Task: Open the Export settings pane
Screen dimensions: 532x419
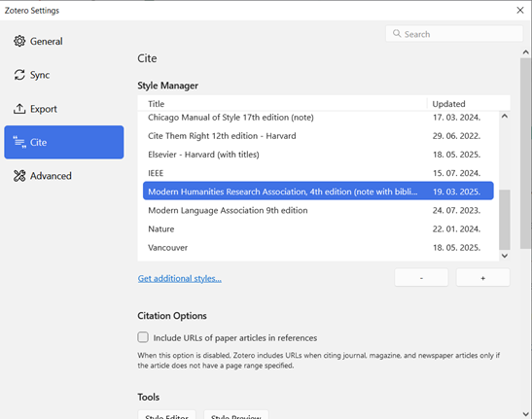Action: pyautogui.click(x=64, y=109)
